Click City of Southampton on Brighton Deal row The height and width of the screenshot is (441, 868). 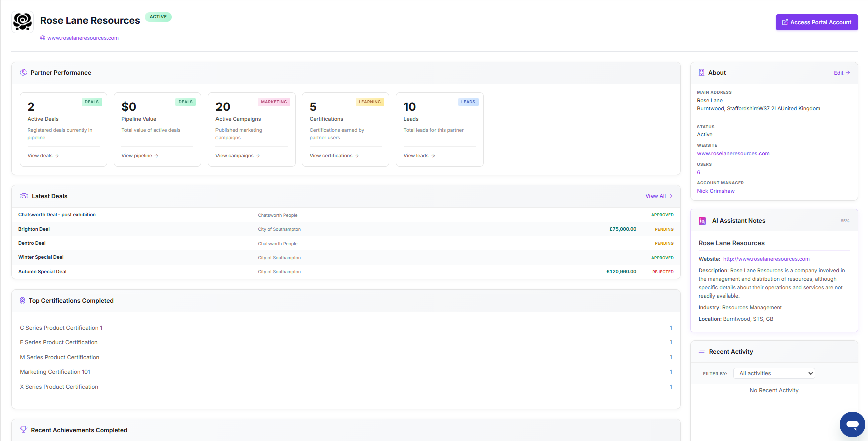tap(279, 229)
